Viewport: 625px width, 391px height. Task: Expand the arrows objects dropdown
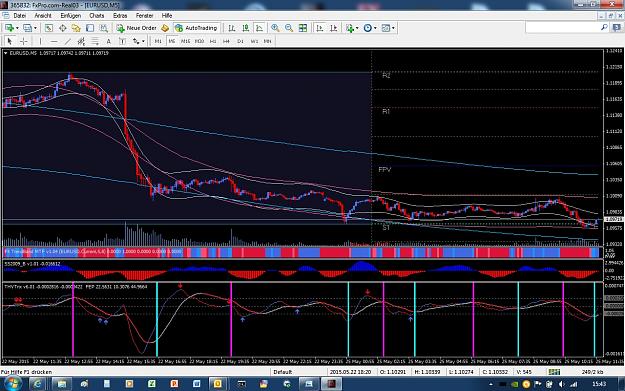(x=143, y=41)
